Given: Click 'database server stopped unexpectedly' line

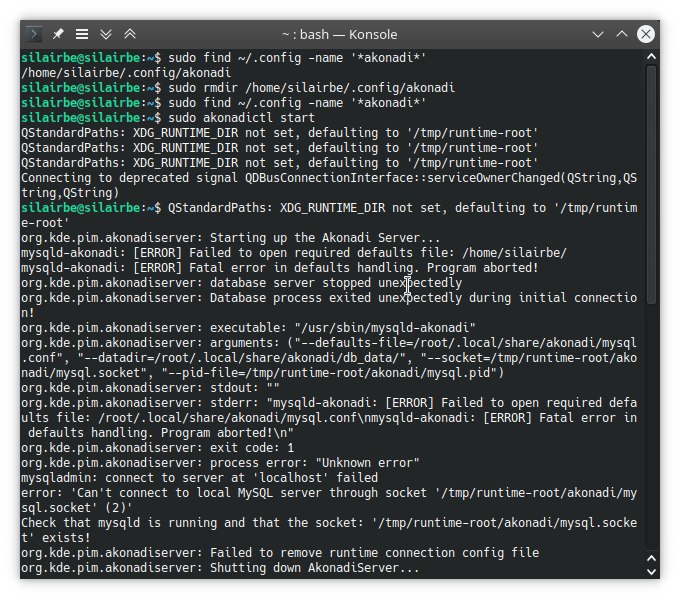Looking at the screenshot, I should pos(242,283).
